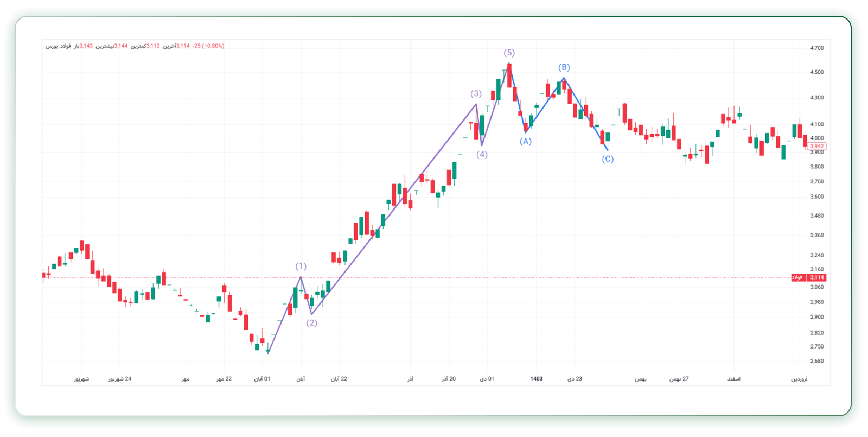868x437 pixels.
Task: Select the فروردین date label
Action: [x=799, y=379]
